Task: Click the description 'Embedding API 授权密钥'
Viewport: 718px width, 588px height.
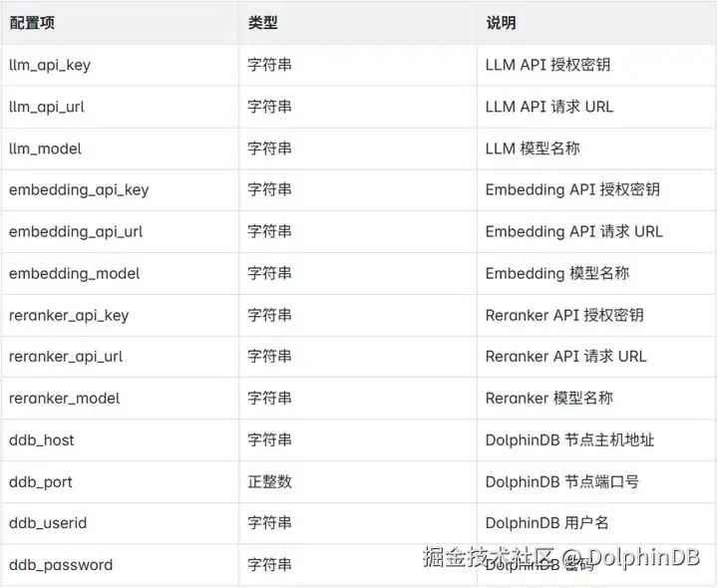Action: (572, 189)
